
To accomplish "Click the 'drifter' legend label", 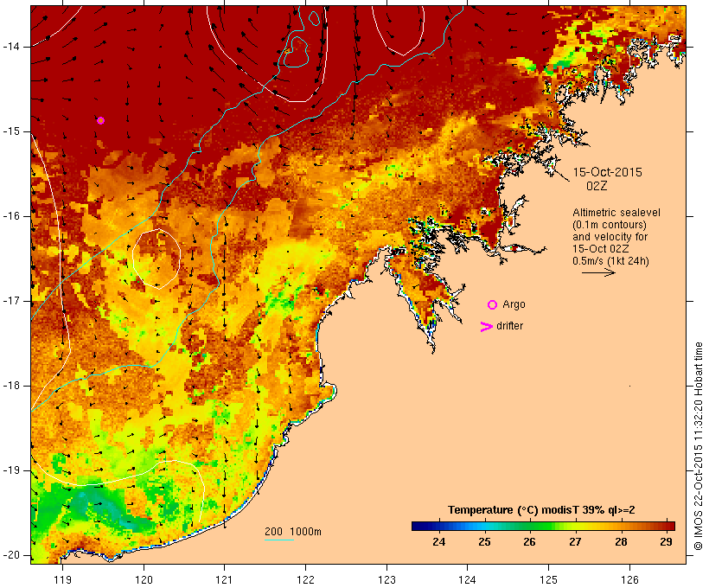I will [x=509, y=326].
